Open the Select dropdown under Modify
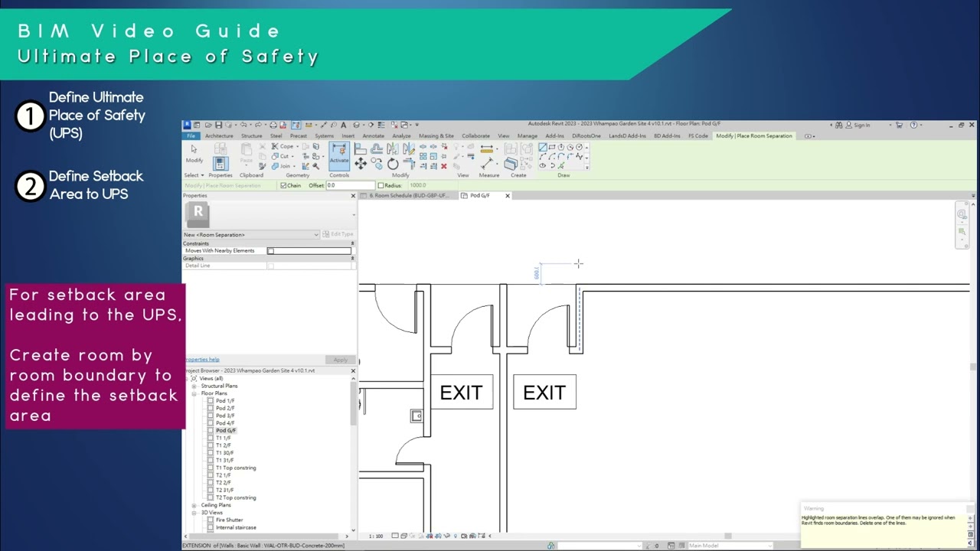Screen dimensions: 980x551 (194, 175)
